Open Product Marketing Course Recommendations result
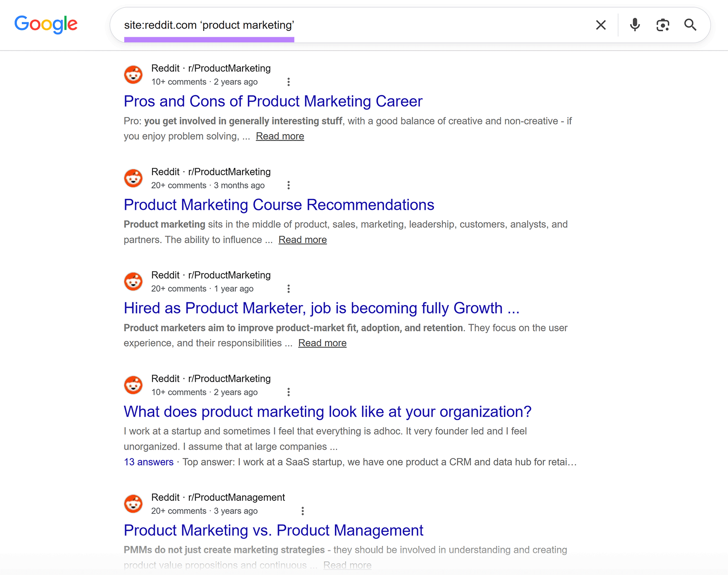The width and height of the screenshot is (728, 575). pos(279,205)
